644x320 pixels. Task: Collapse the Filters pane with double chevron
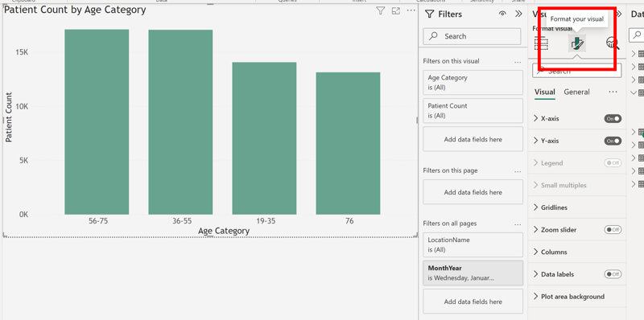click(518, 14)
